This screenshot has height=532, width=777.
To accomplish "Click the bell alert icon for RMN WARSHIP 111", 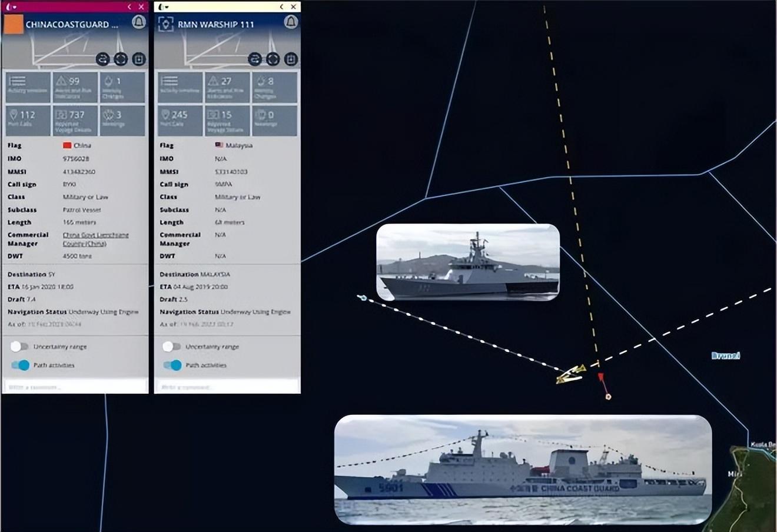I will click(291, 22).
